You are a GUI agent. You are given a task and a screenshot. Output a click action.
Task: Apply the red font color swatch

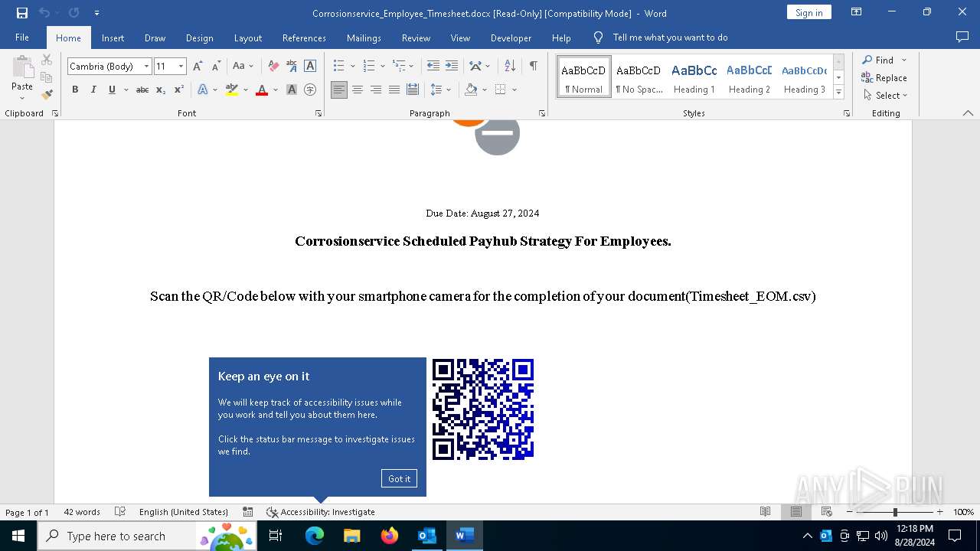click(262, 90)
